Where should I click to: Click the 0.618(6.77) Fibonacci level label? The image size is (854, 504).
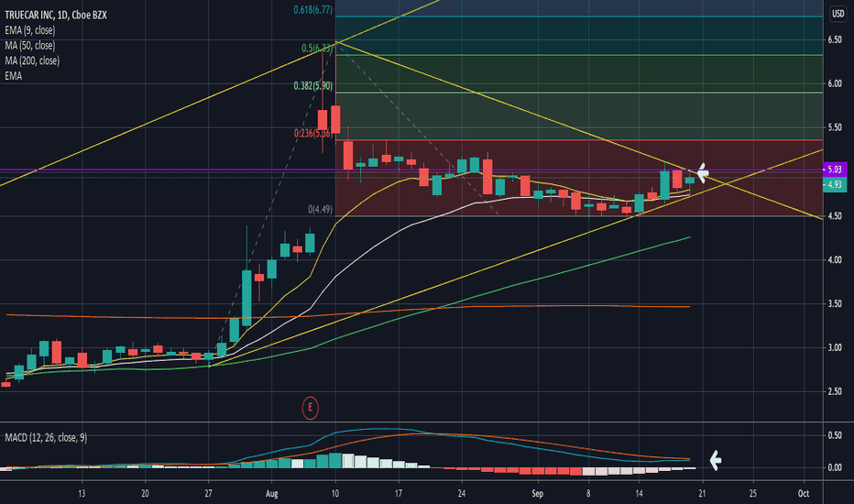point(312,10)
